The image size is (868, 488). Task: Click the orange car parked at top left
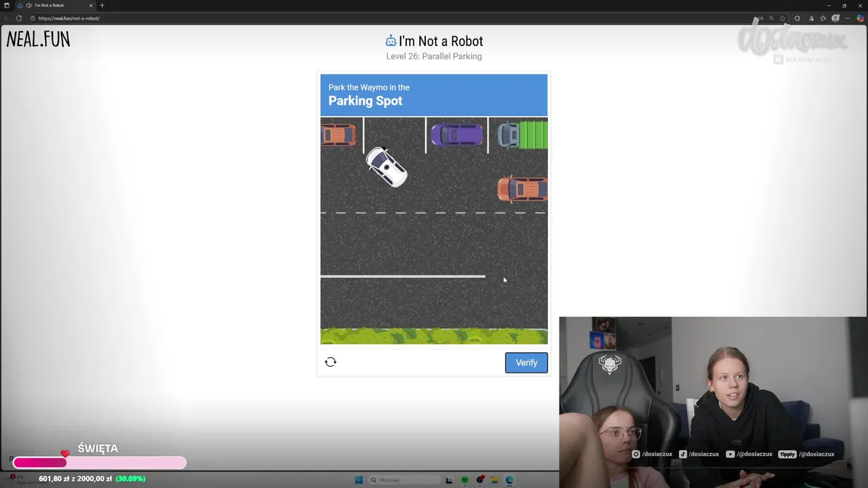pos(338,135)
